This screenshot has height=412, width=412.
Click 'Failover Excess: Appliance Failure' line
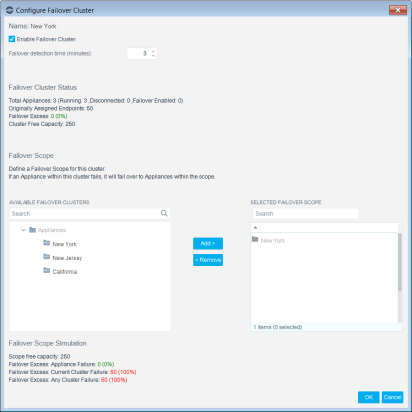coord(61,364)
